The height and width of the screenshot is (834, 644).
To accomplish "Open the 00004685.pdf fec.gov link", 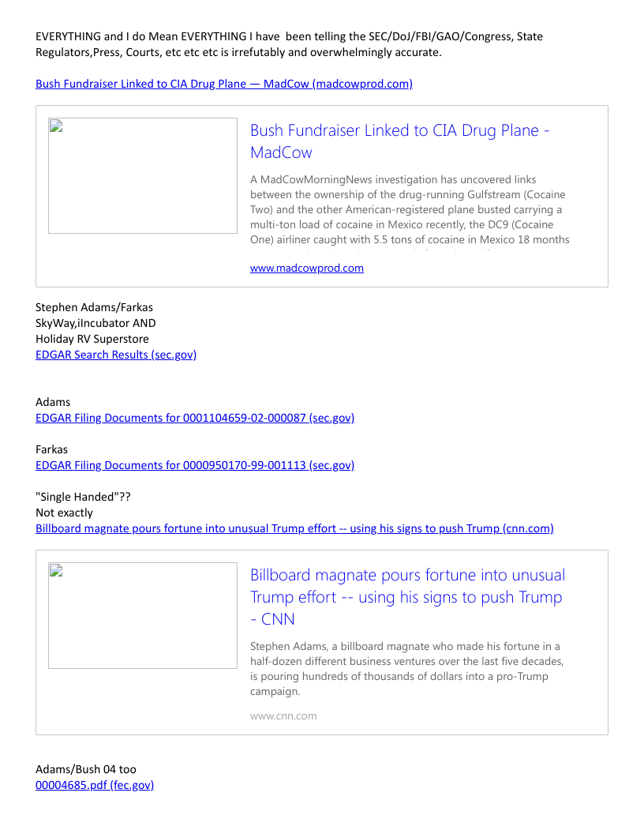I will coord(95,785).
